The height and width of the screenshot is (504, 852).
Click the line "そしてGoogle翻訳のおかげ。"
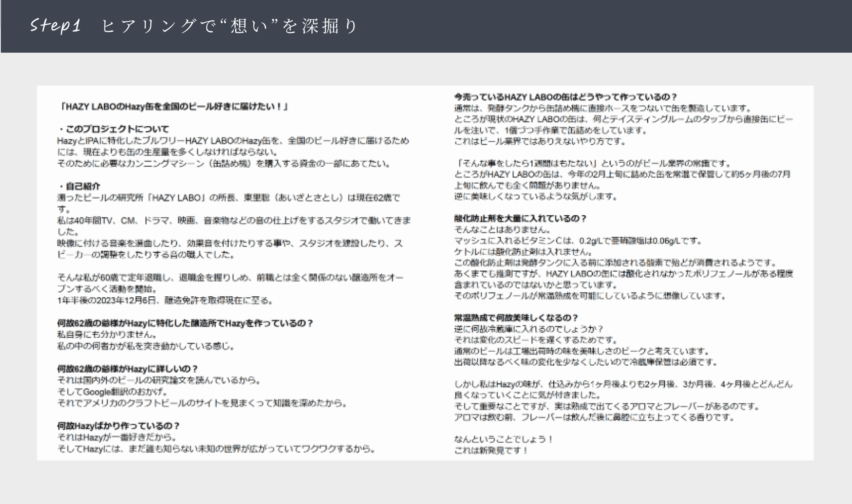112,392
